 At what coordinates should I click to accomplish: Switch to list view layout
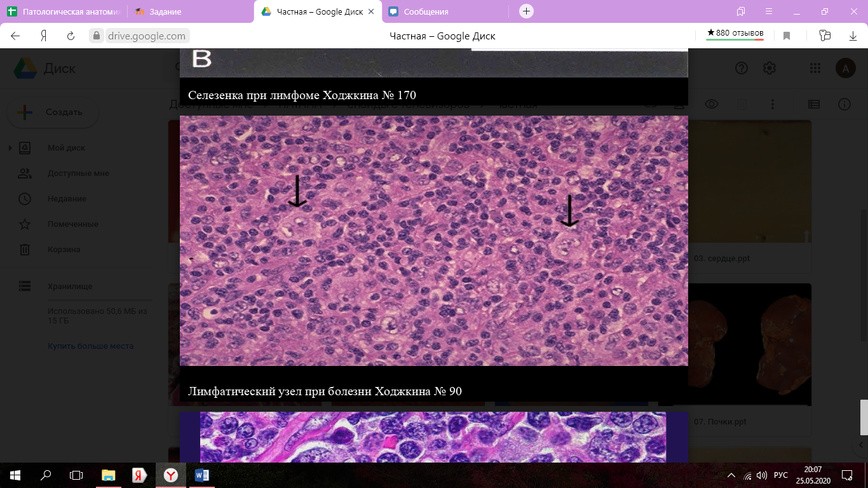813,104
